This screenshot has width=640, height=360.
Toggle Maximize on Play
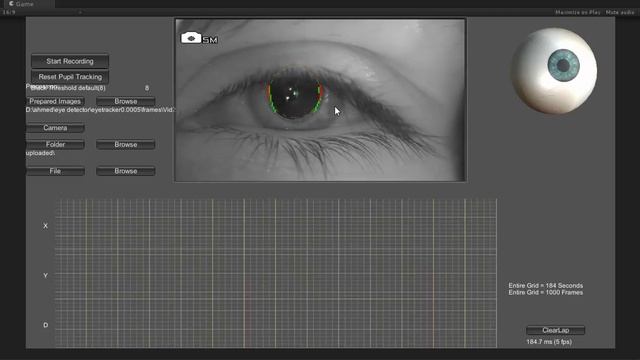[578, 12]
